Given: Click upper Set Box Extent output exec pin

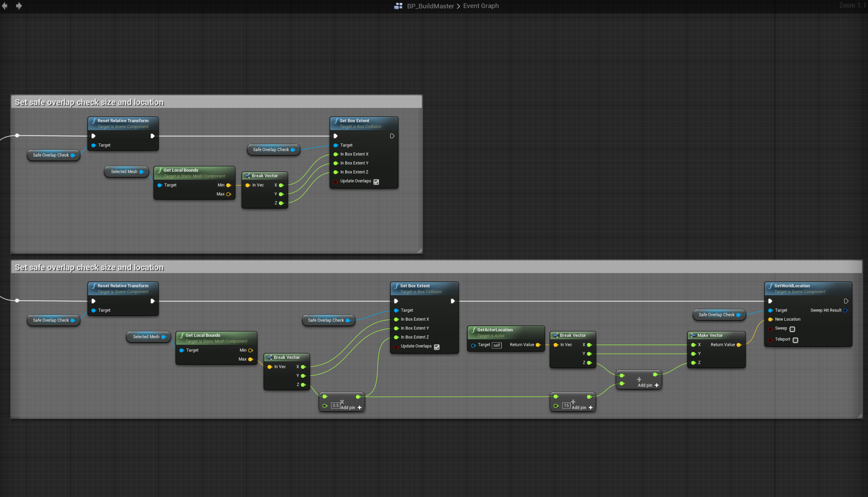Looking at the screenshot, I should pyautogui.click(x=392, y=136).
